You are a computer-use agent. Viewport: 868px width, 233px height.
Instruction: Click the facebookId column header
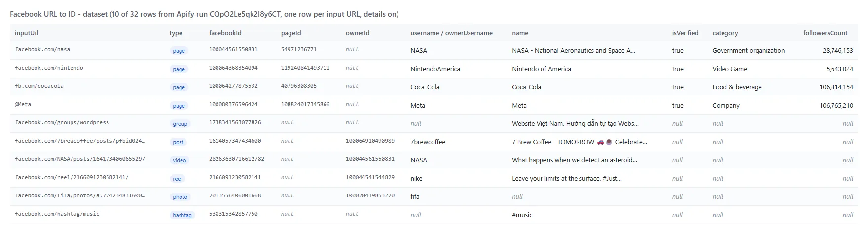pos(225,33)
